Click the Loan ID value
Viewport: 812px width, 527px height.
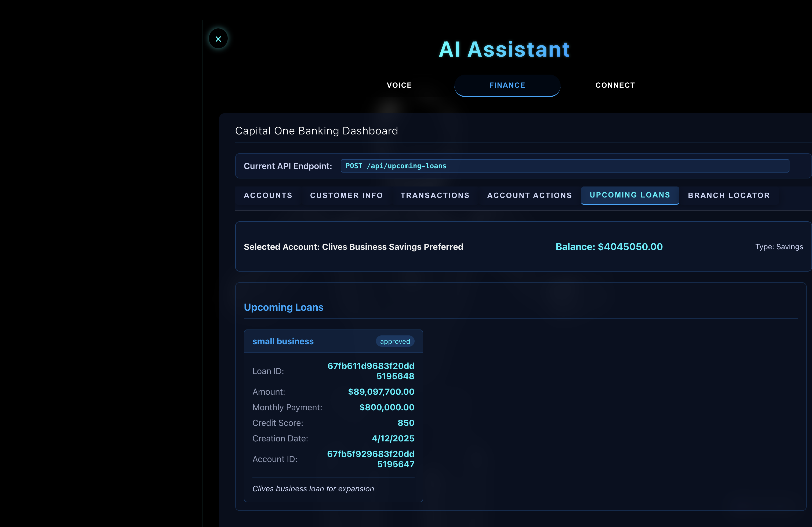click(371, 371)
